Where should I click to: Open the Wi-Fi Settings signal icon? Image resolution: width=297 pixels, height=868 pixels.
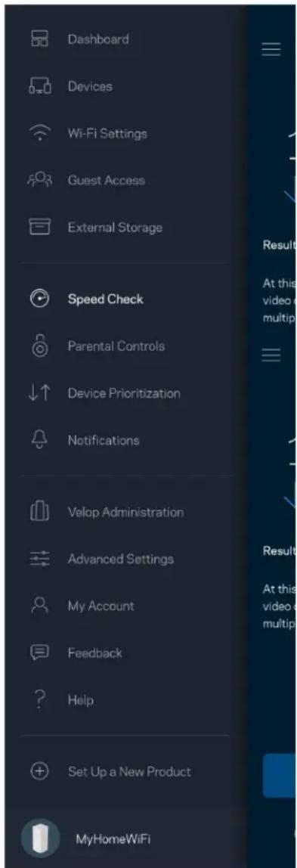click(39, 134)
